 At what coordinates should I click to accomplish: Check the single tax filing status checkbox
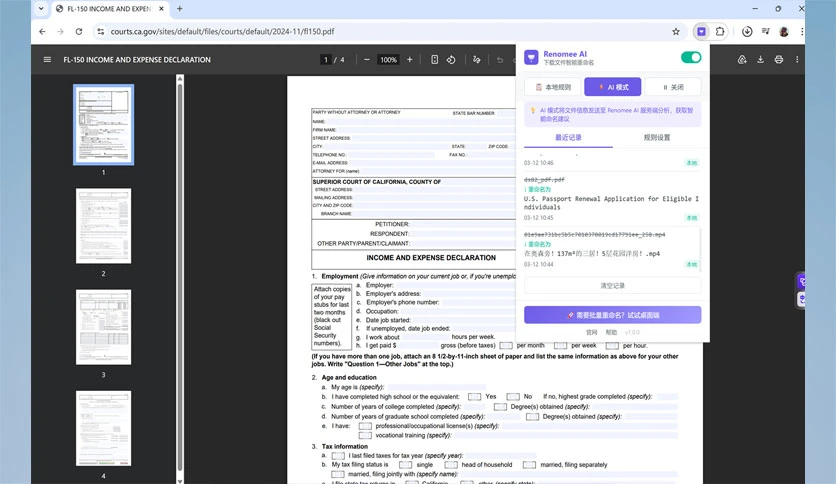click(405, 465)
